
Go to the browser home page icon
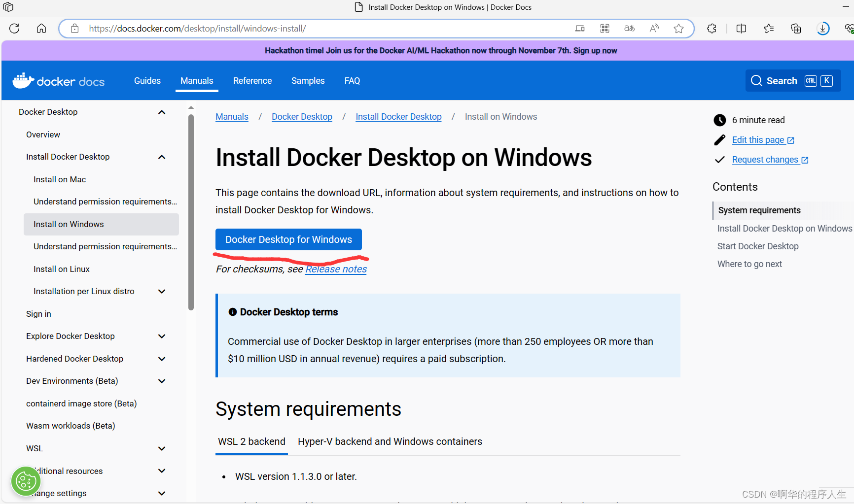pyautogui.click(x=41, y=29)
